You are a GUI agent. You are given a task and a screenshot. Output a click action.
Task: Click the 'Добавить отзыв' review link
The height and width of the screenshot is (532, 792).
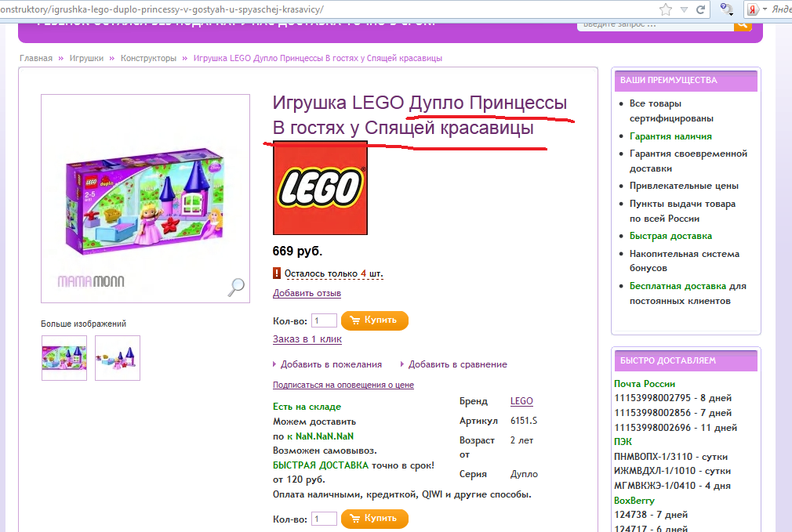307,293
